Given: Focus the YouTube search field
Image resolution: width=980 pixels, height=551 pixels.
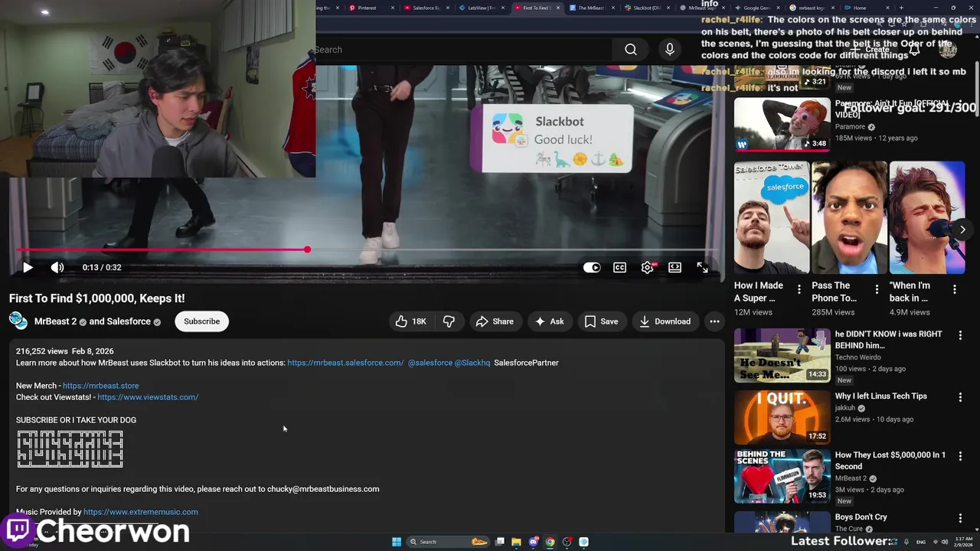Looking at the screenshot, I should pos(464,50).
